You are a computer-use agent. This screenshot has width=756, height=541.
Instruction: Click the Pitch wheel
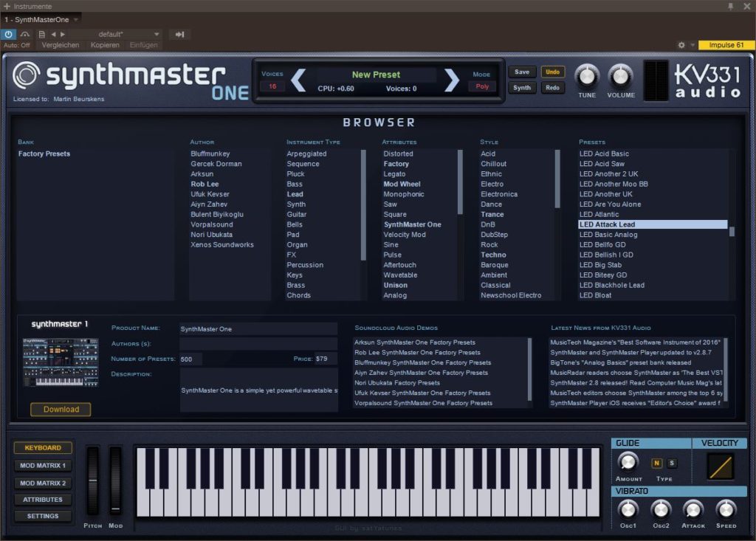92,481
